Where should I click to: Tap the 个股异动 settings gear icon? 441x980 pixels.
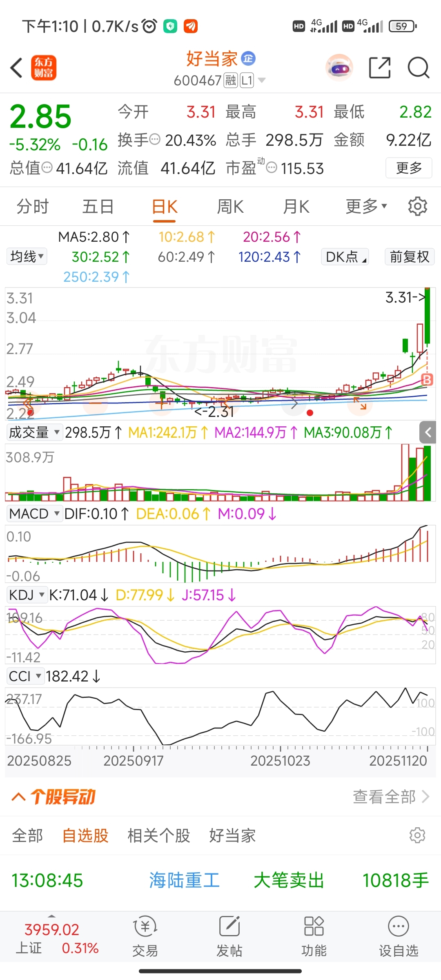[417, 835]
